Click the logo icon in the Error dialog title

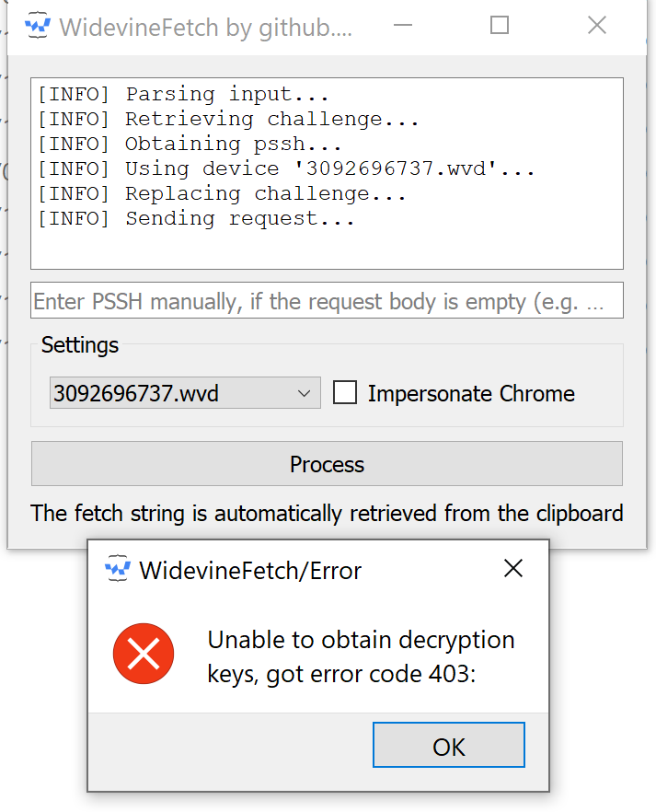click(x=117, y=570)
